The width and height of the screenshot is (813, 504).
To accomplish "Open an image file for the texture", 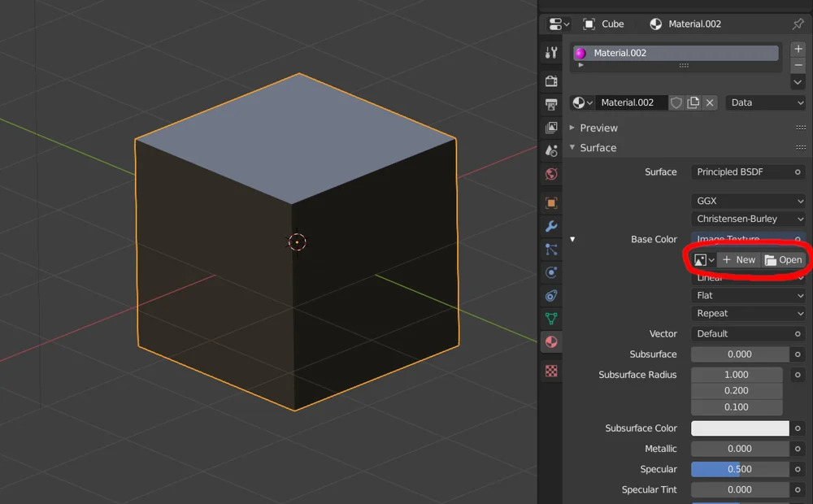I will coord(783,259).
